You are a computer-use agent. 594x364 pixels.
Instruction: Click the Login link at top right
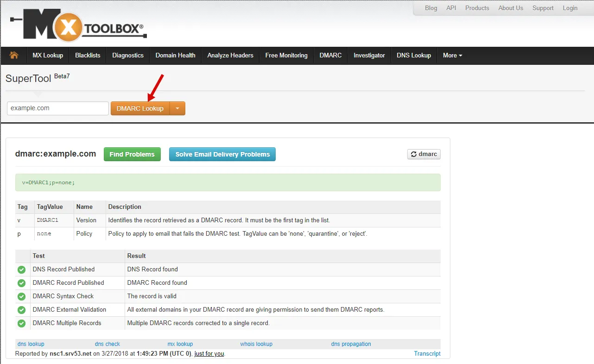pyautogui.click(x=570, y=8)
